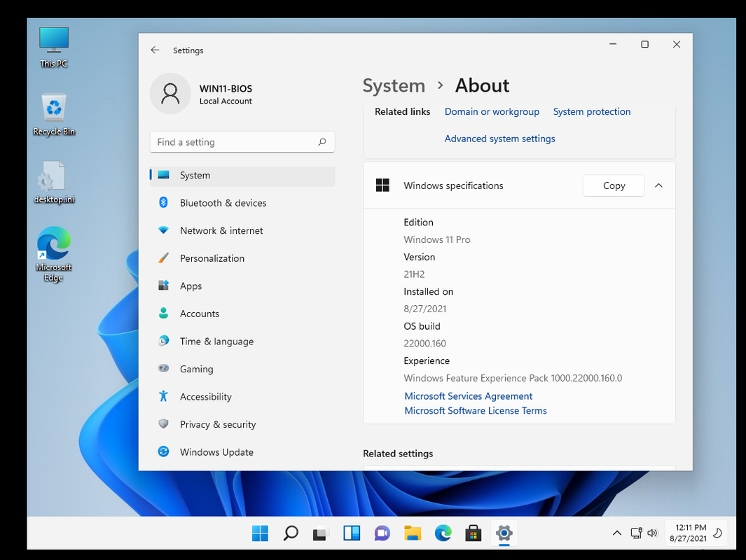Open Microsoft Software License Terms
Screen dimensions: 746x560
(x=476, y=410)
